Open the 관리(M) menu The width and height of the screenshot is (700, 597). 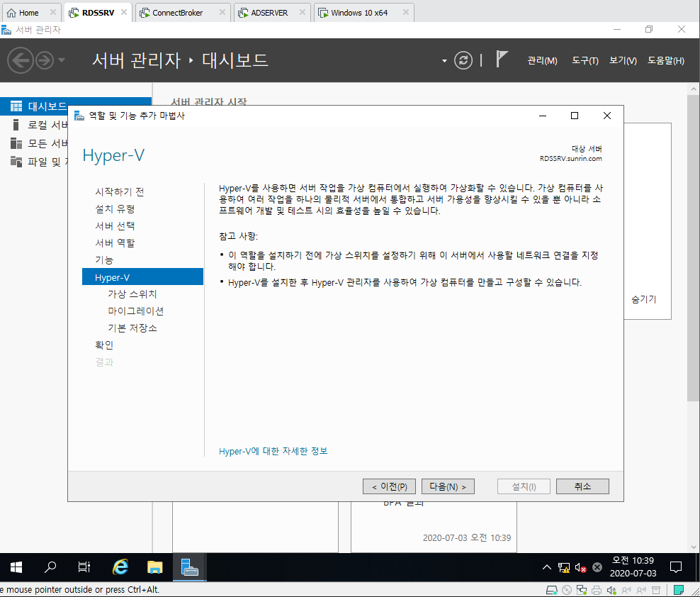542,60
